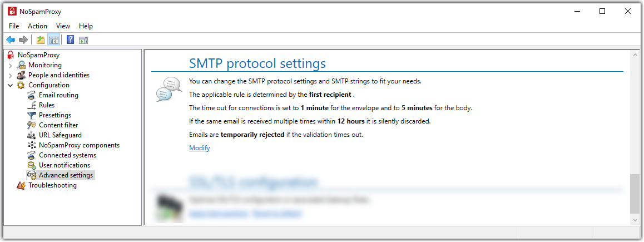Image resolution: width=644 pixels, height=242 pixels.
Task: Select the Troubleshooting node
Action: click(x=52, y=185)
